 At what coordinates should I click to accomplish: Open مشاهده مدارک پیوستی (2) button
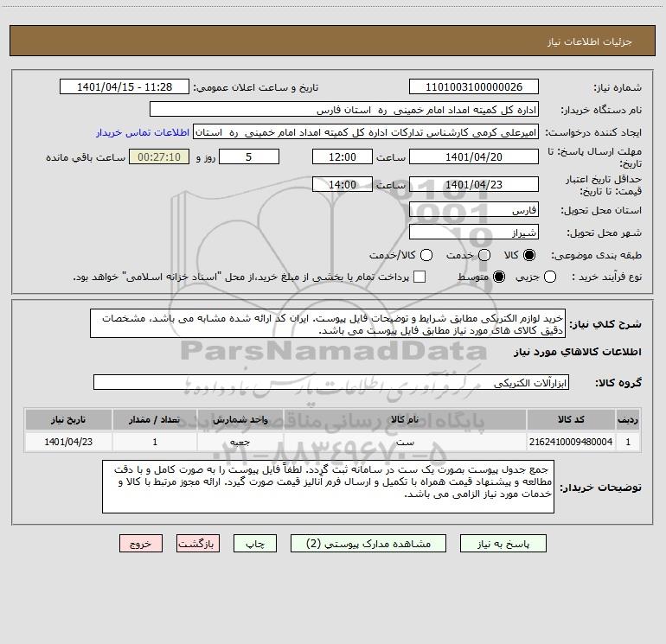[368, 544]
